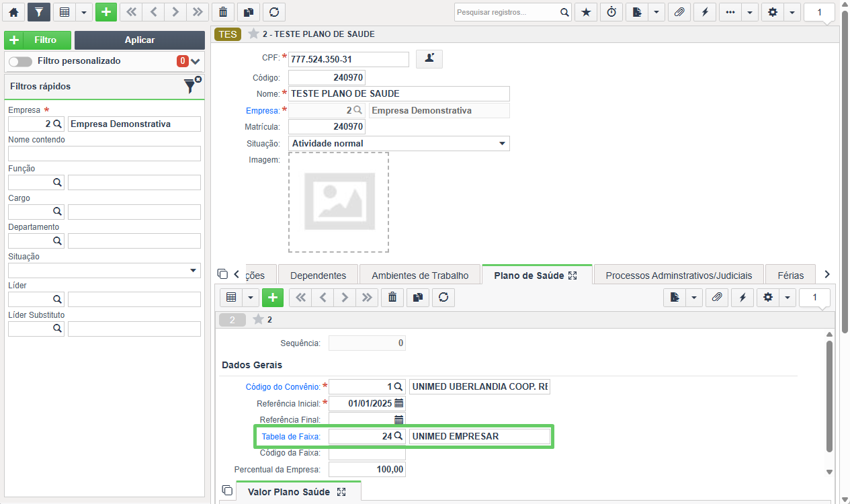Click the Tabela de Faixa link

pos(291,437)
